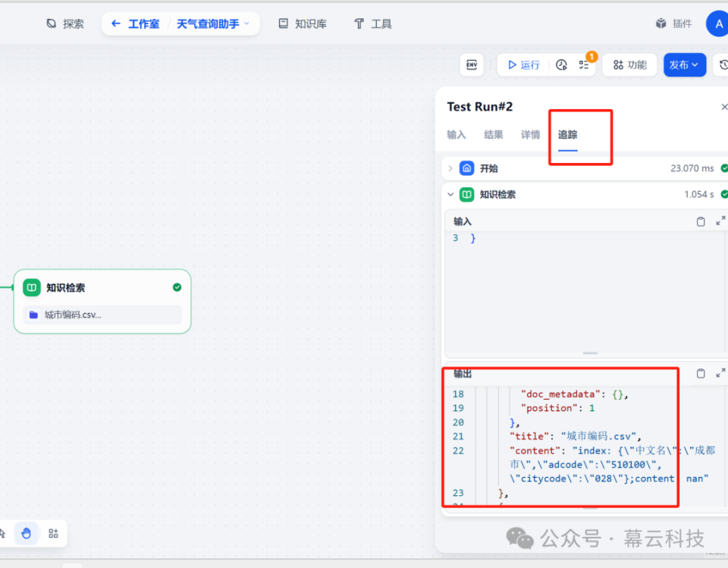Close the Test Run#2 panel
The width and height of the screenshot is (728, 568).
tap(723, 107)
